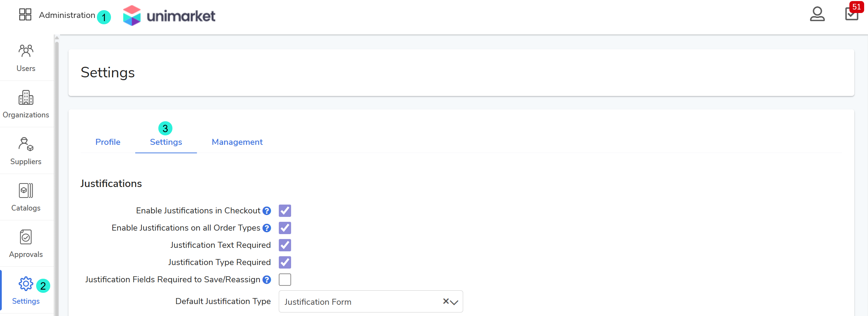
Task: Open the Approvals sidebar icon
Action: (26, 237)
